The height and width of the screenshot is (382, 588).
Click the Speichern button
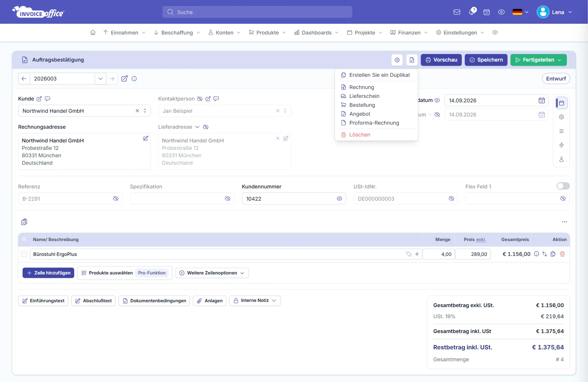click(486, 60)
